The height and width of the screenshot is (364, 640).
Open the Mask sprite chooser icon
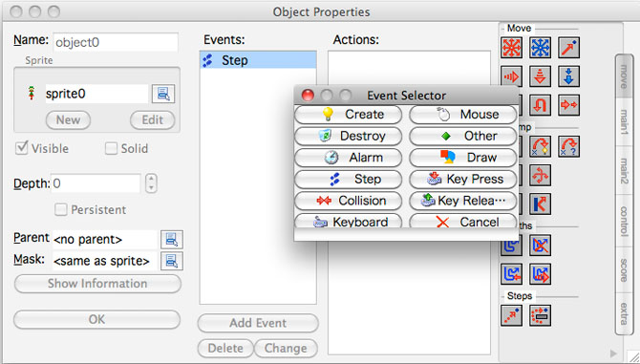[171, 261]
